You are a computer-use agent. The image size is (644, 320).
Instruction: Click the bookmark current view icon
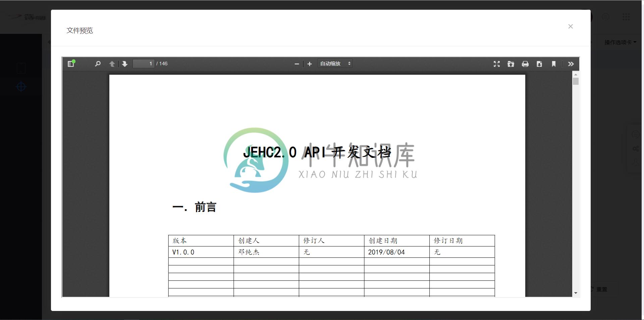pos(554,64)
